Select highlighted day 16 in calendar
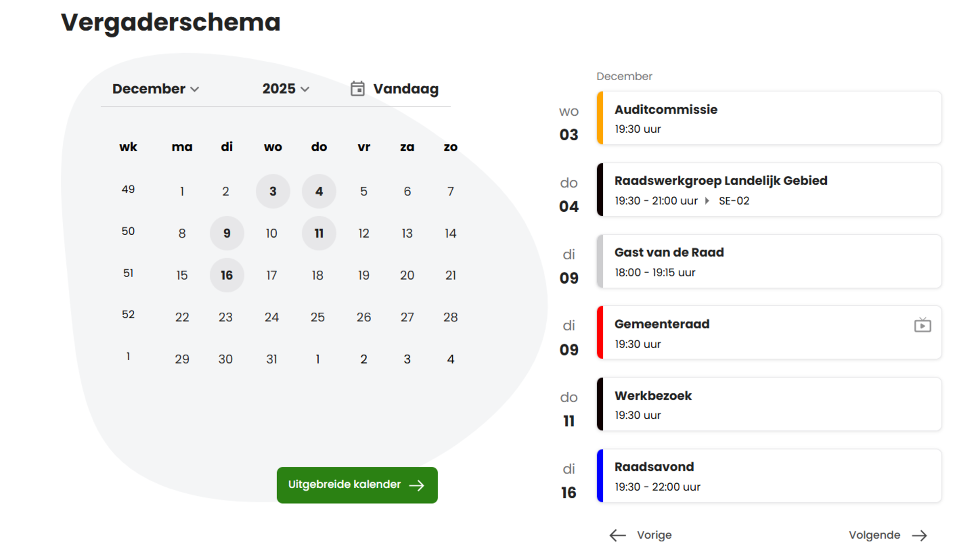 pyautogui.click(x=227, y=275)
